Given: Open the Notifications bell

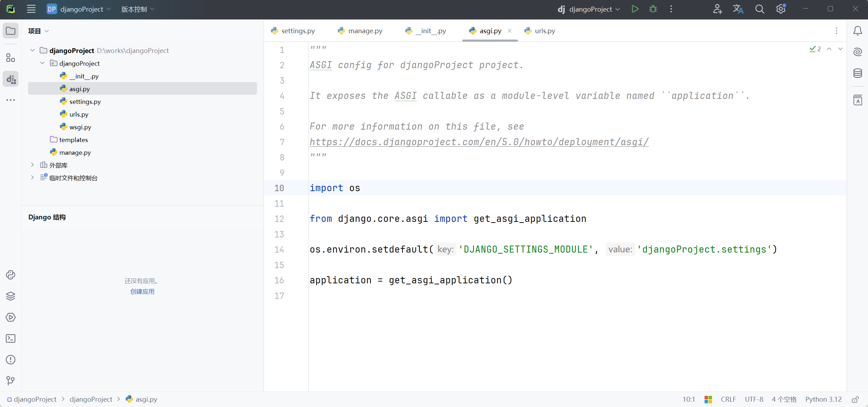Looking at the screenshot, I should click(x=858, y=31).
